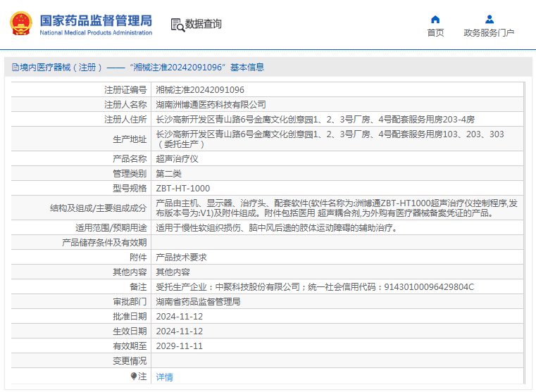Click the structure and composition description text
Image resolution: width=536 pixels, height=392 pixels.
pyautogui.click(x=337, y=208)
